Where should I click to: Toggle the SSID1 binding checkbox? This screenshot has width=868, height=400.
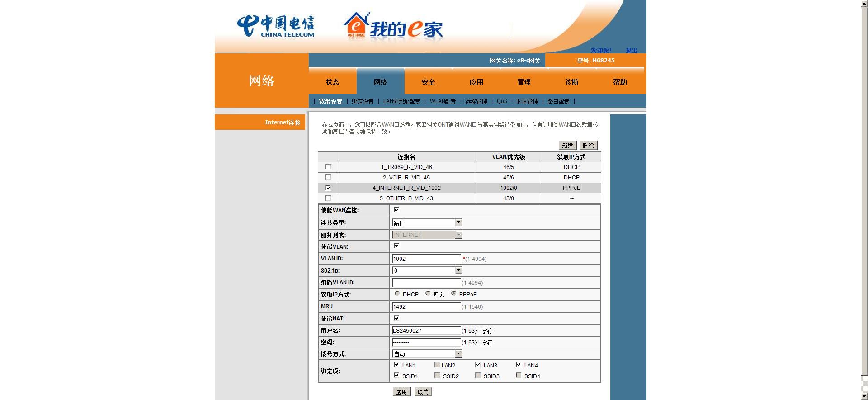pyautogui.click(x=396, y=375)
